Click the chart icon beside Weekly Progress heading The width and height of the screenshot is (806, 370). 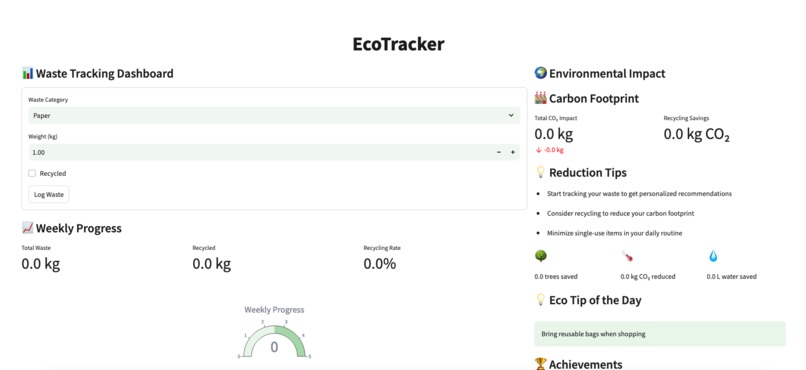(x=28, y=228)
